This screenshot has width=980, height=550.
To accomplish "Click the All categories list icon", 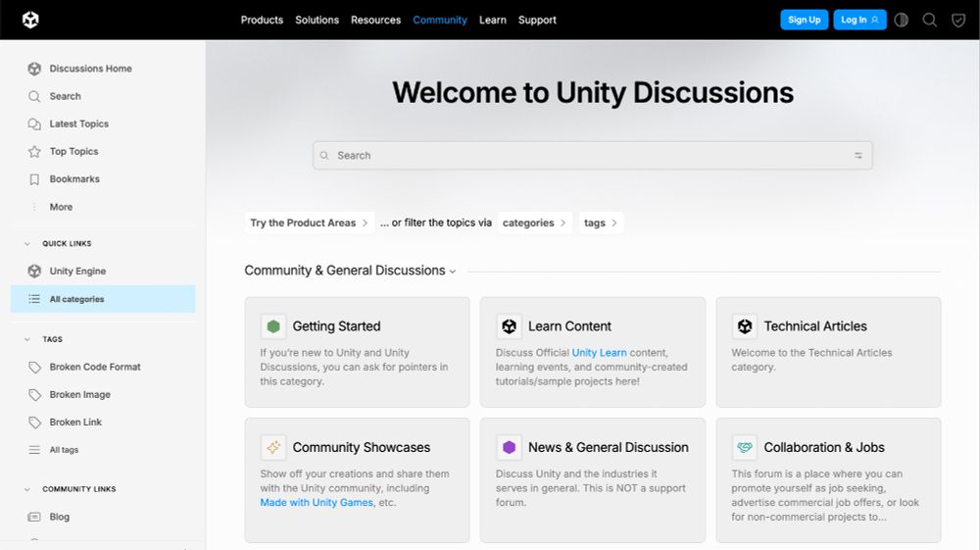I will click(x=34, y=299).
